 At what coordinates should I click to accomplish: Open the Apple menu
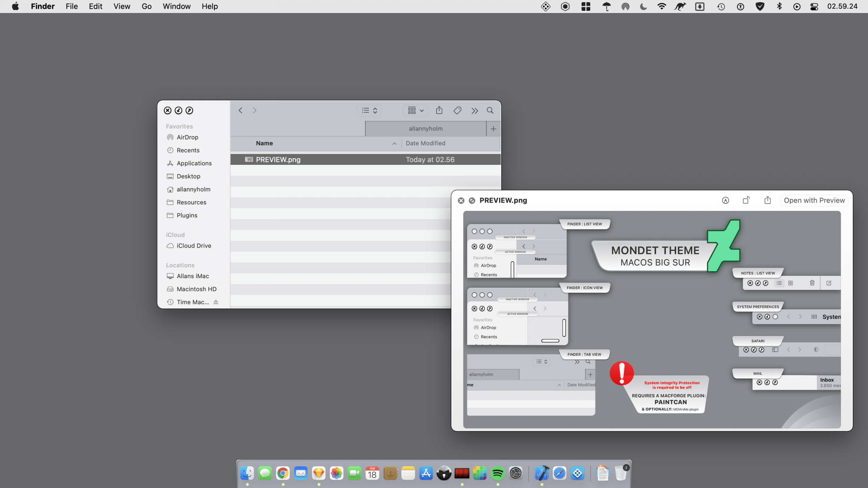tap(15, 7)
